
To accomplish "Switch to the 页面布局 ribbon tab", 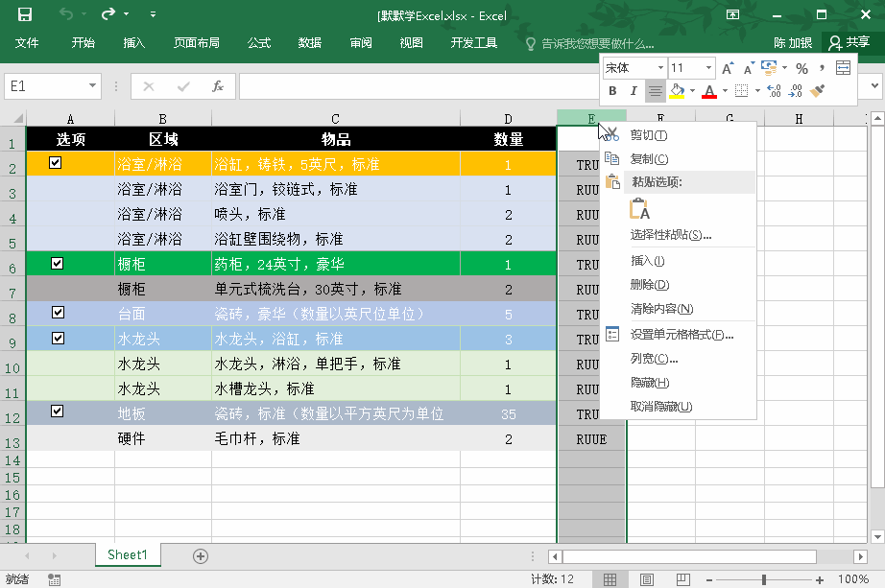I will pyautogui.click(x=196, y=43).
